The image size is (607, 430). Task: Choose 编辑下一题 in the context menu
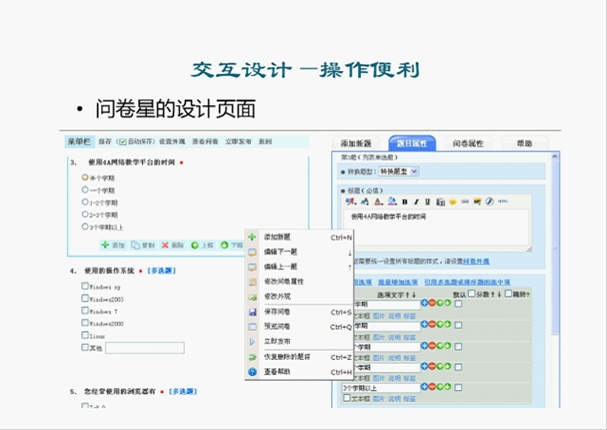pyautogui.click(x=300, y=252)
